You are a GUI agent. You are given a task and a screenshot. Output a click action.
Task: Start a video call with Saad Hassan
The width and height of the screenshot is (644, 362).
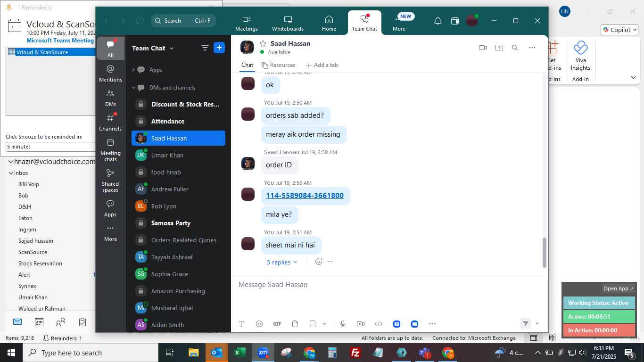[482, 48]
